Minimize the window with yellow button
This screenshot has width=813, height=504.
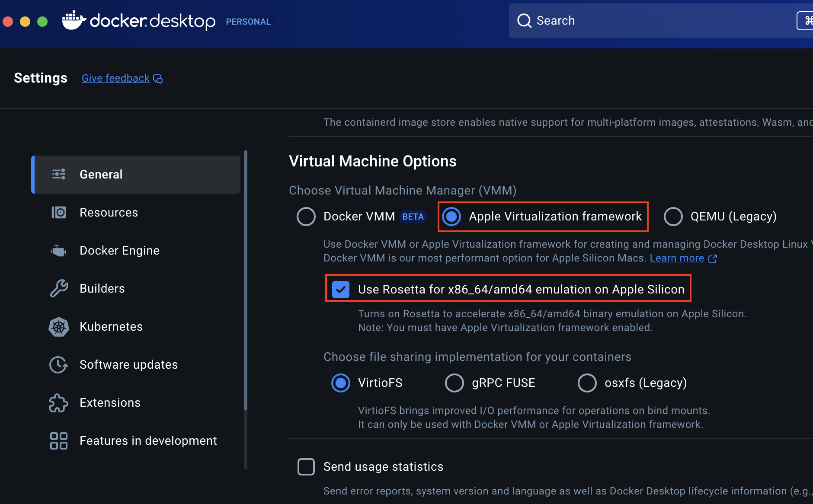(25, 21)
